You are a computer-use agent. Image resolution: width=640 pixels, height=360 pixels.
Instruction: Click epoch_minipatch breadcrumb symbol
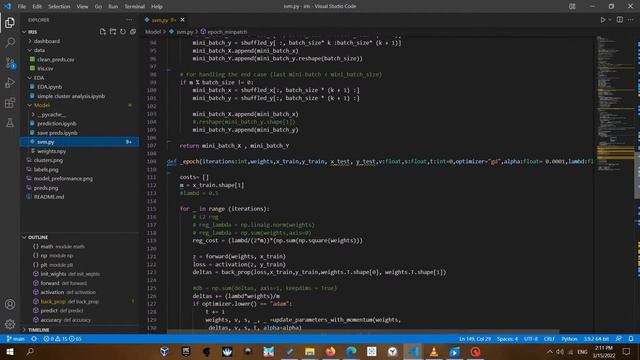pos(227,32)
